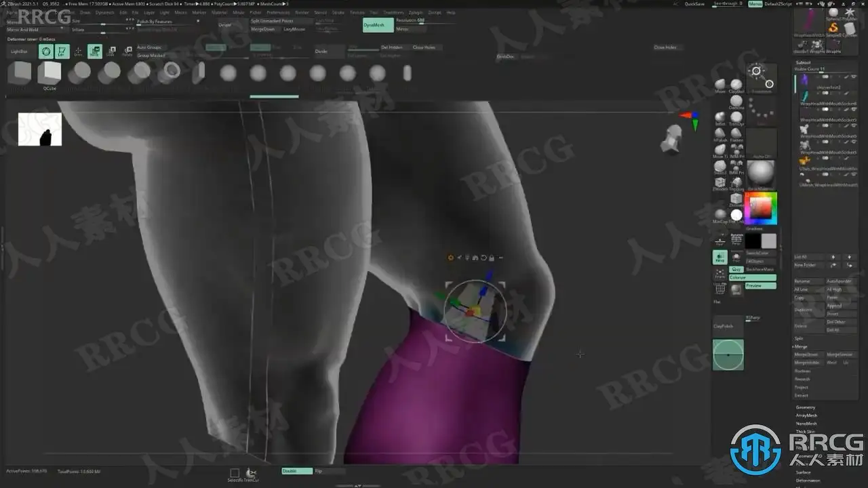
Task: Expand the ArrayMesh section
Action: click(x=806, y=415)
